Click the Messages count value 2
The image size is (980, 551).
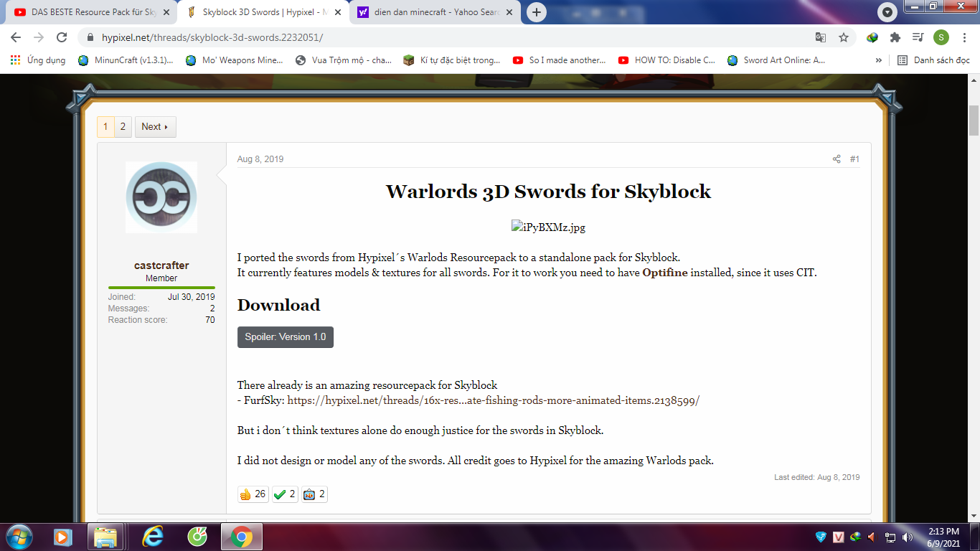click(x=212, y=309)
